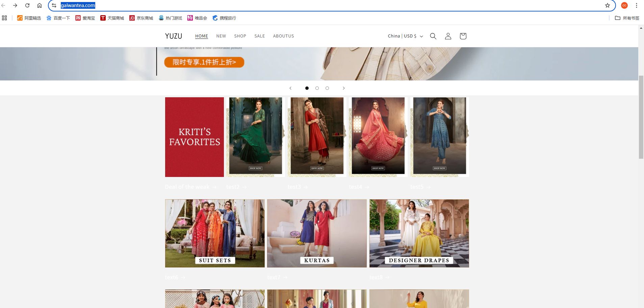This screenshot has height=308, width=644.
Task: Expand China | USD $ currency selector
Action: (405, 36)
